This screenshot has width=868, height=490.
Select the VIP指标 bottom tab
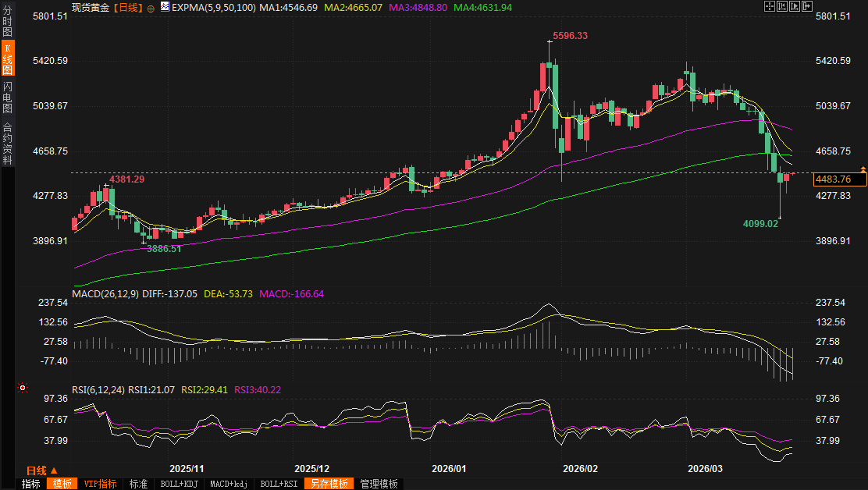[100, 484]
